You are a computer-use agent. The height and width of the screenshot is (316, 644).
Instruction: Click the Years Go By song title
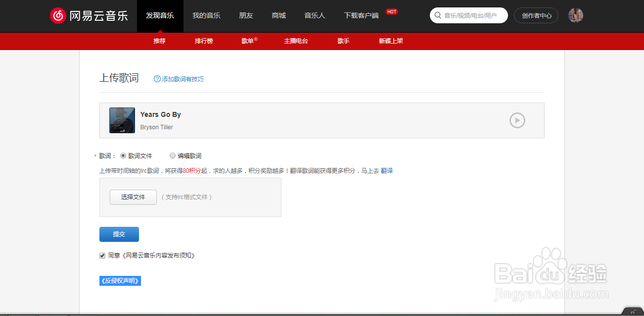tap(161, 114)
